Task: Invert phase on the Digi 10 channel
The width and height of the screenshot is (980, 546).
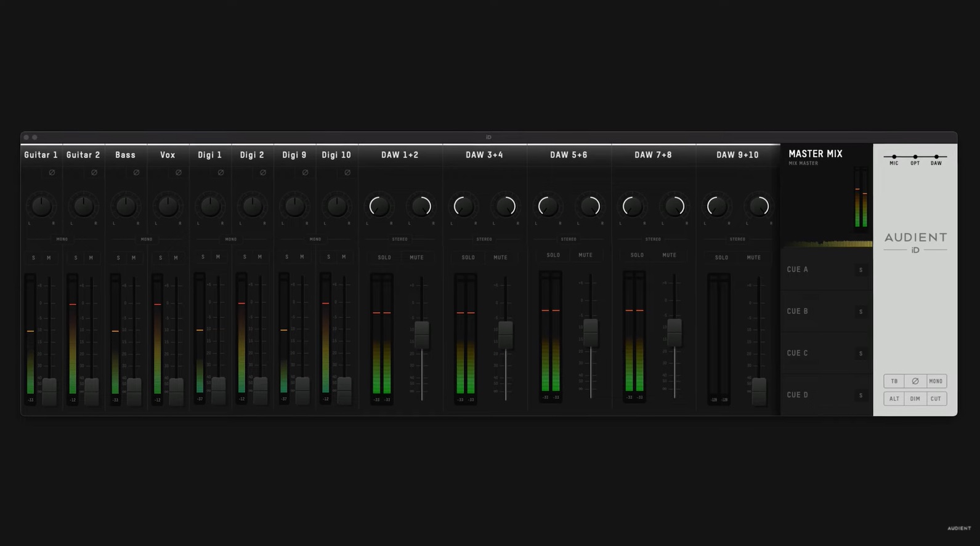Action: coord(347,172)
